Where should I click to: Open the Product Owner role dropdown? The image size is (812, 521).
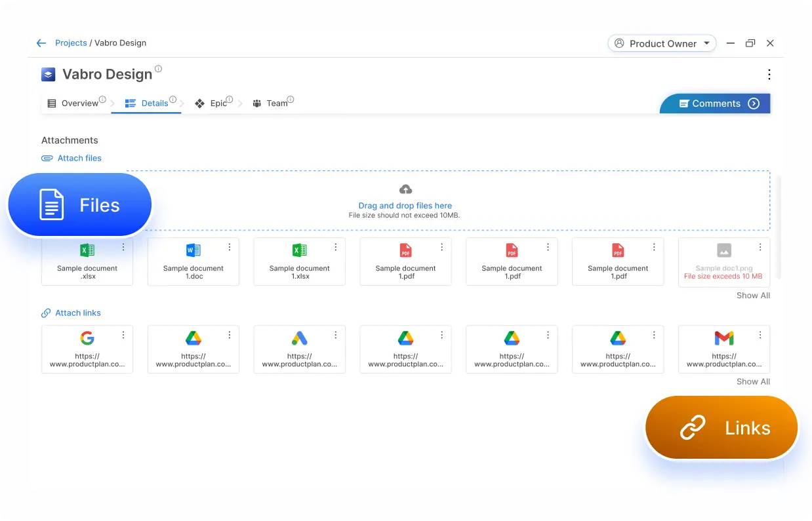point(662,43)
